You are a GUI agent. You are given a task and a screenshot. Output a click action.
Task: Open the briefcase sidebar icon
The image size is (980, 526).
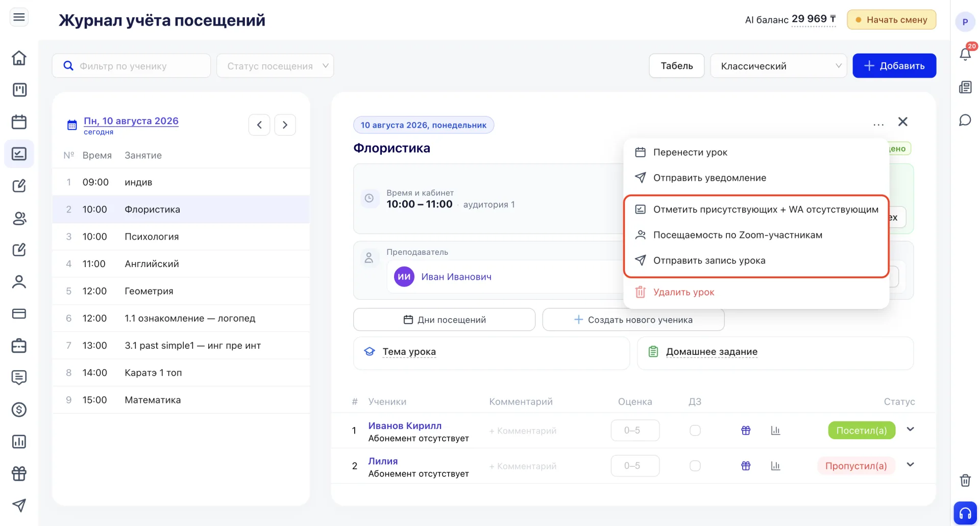(19, 346)
